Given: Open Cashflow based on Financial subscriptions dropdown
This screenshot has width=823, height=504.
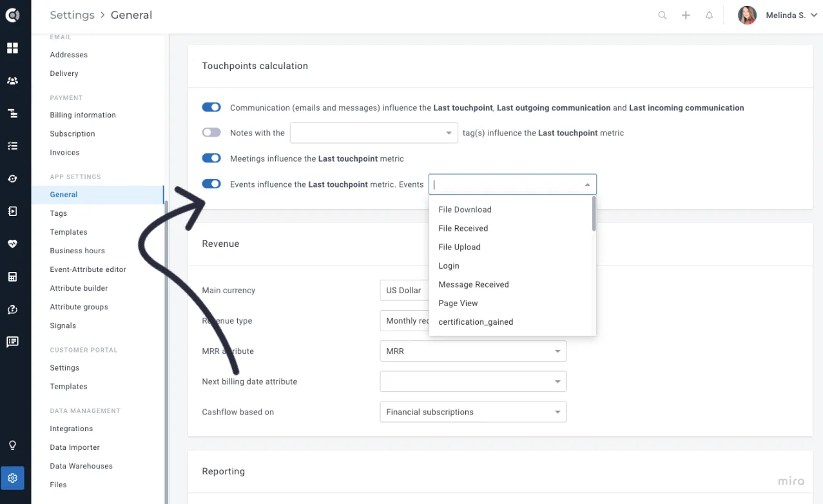Looking at the screenshot, I should 473,412.
